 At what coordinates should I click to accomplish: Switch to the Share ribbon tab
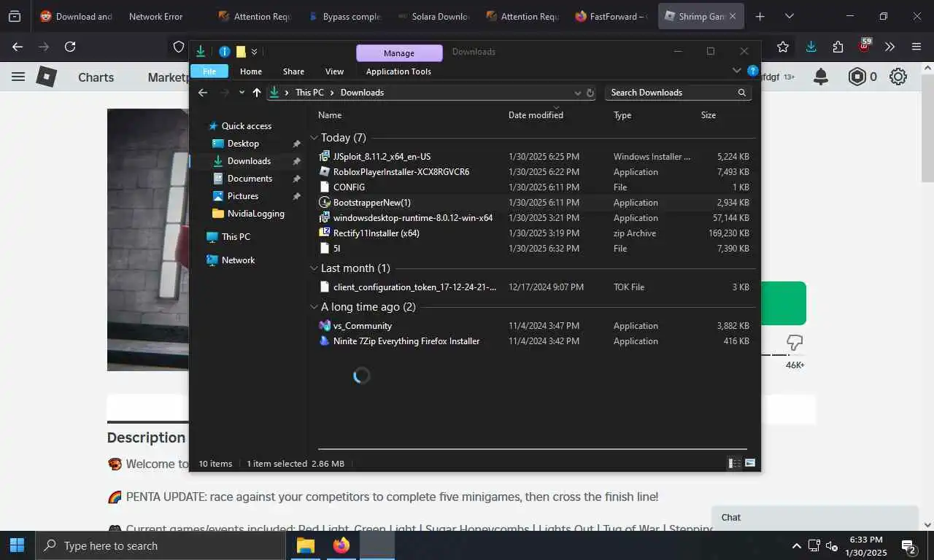(x=293, y=71)
